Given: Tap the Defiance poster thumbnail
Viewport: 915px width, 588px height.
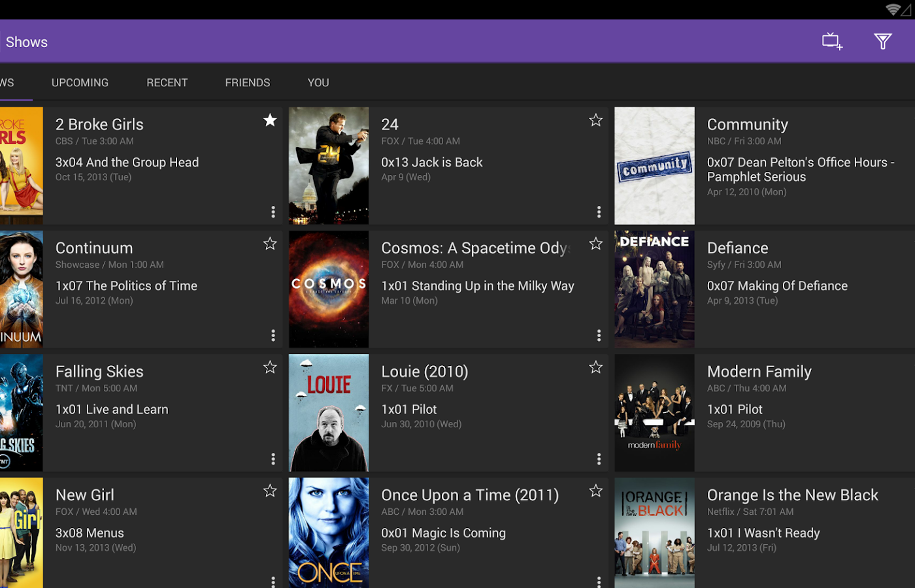Looking at the screenshot, I should [x=654, y=289].
